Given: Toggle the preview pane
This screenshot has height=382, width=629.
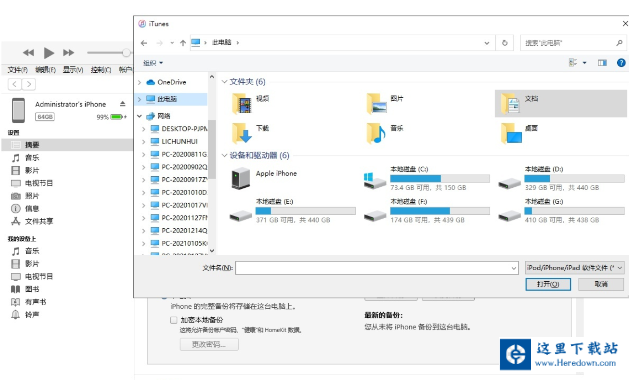Looking at the screenshot, I should (602, 63).
